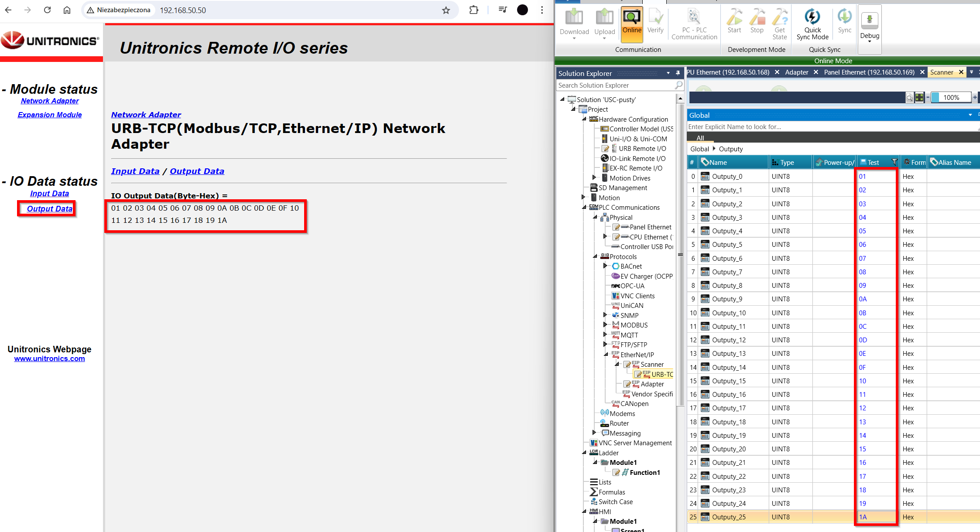This screenshot has width=980, height=532.
Task: Select the All filter tab
Action: coord(700,138)
